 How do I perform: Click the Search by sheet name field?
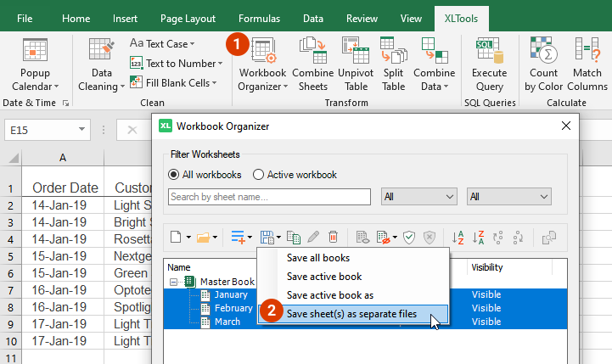coord(269,197)
